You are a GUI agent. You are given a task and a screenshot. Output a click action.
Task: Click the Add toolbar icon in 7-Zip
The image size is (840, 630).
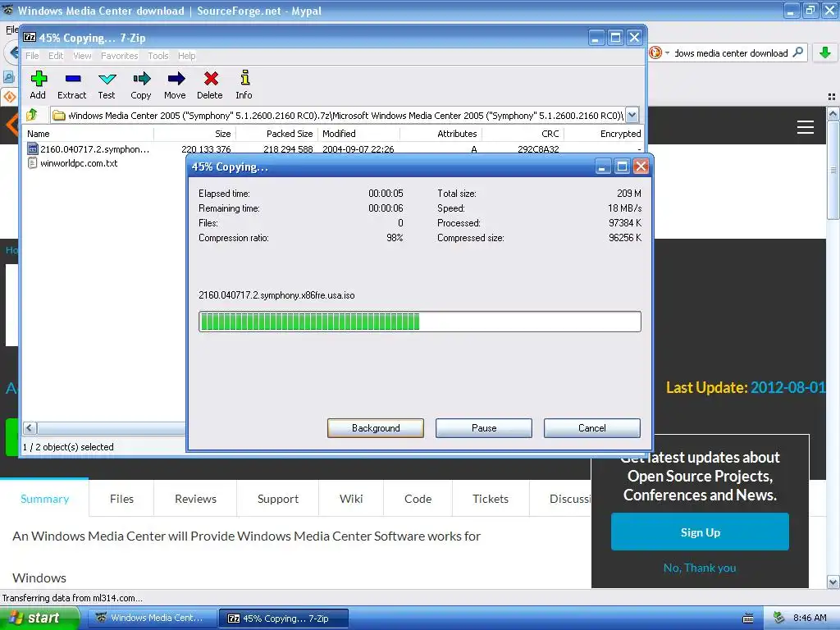tap(38, 79)
